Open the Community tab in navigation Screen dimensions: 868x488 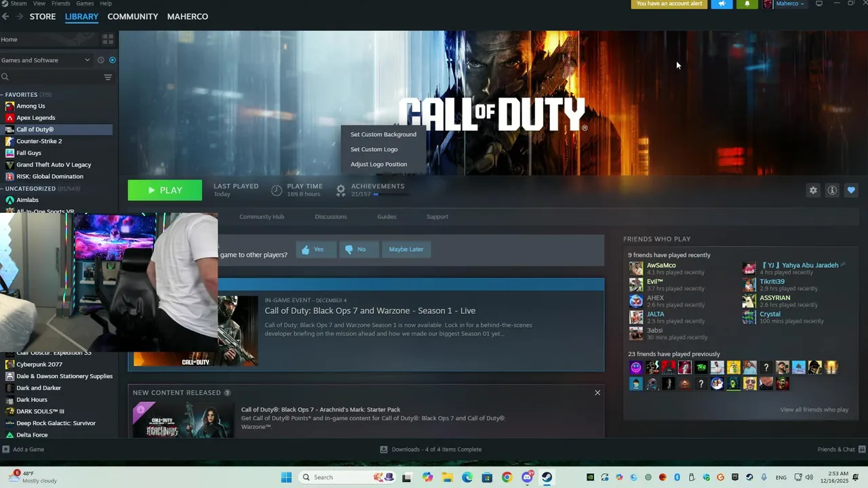pos(133,16)
